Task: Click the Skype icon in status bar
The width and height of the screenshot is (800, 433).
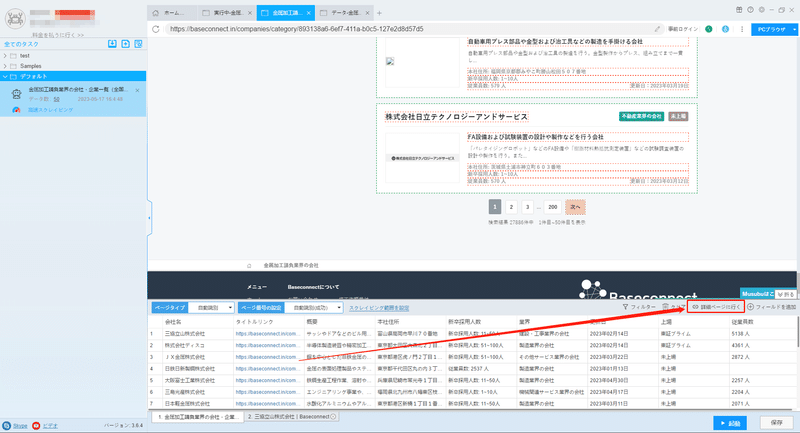Action: [6, 425]
